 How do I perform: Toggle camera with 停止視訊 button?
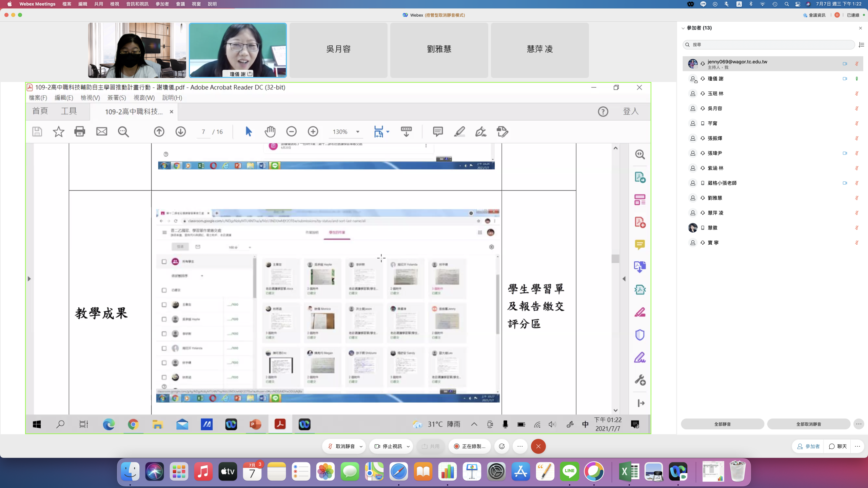(x=389, y=446)
